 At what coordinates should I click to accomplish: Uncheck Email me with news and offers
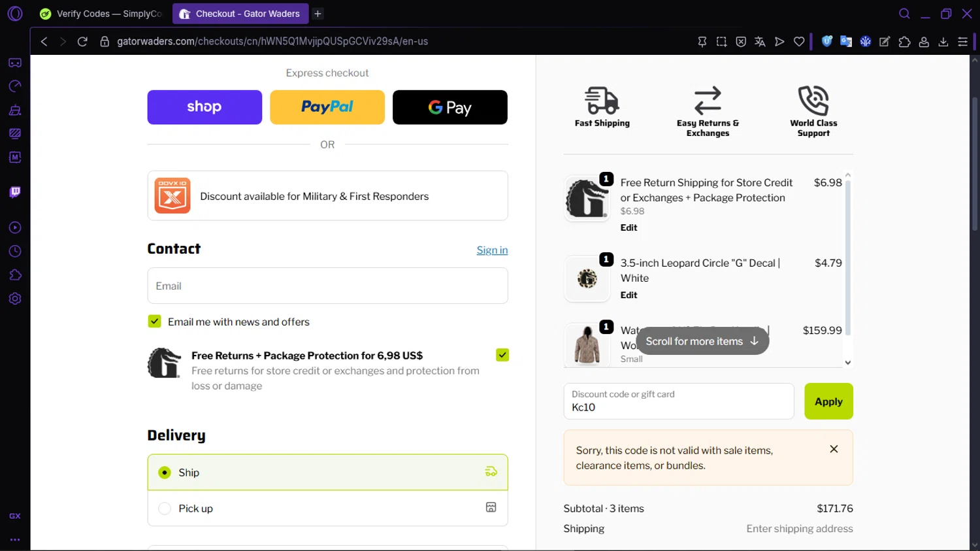[x=155, y=321]
